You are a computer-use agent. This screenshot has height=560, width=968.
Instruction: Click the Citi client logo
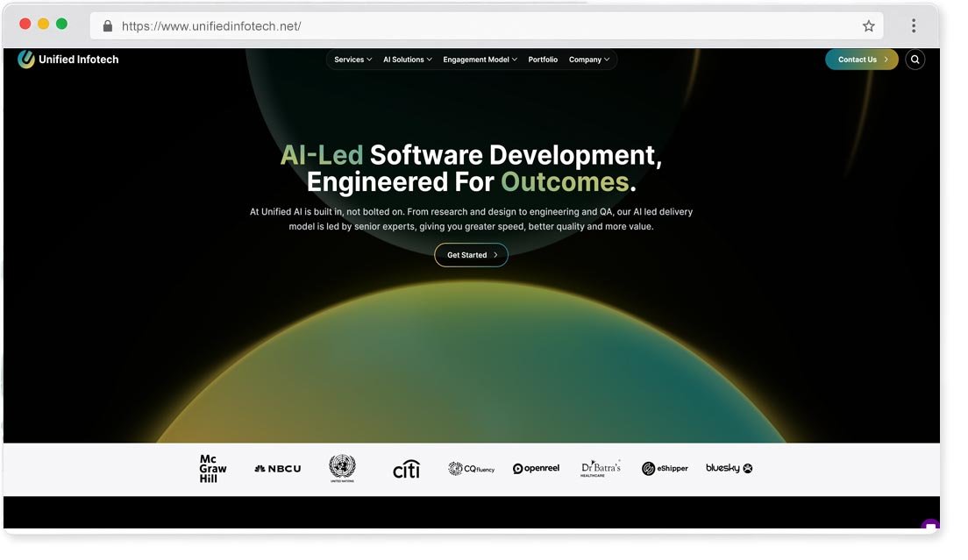[x=406, y=470]
